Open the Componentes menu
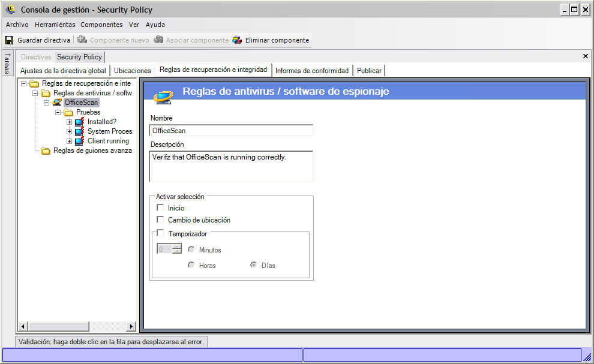The height and width of the screenshot is (364, 594). point(101,25)
